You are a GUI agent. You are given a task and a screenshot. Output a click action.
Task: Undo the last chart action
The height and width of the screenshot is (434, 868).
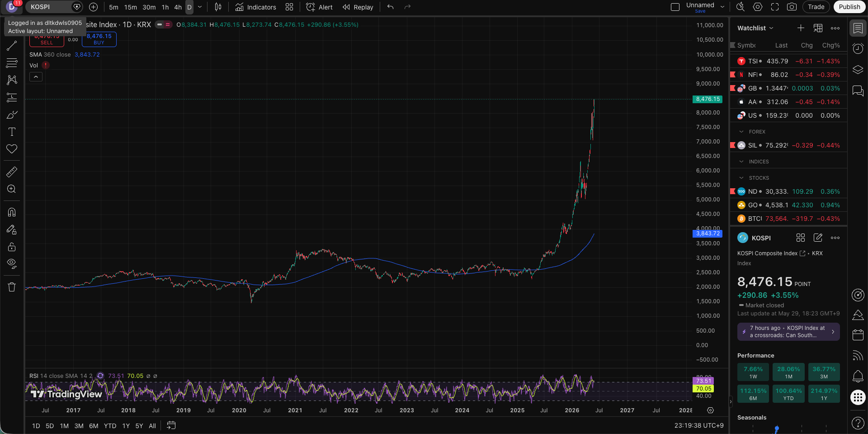[x=391, y=7]
